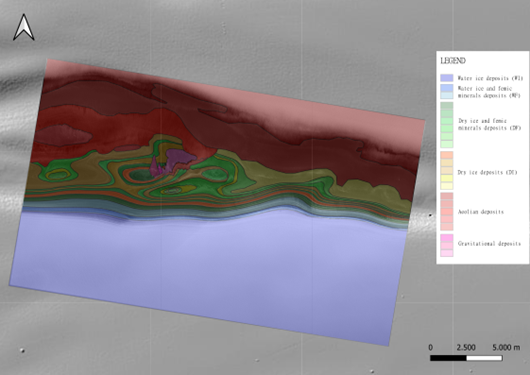Click the north arrow icon

24,27
